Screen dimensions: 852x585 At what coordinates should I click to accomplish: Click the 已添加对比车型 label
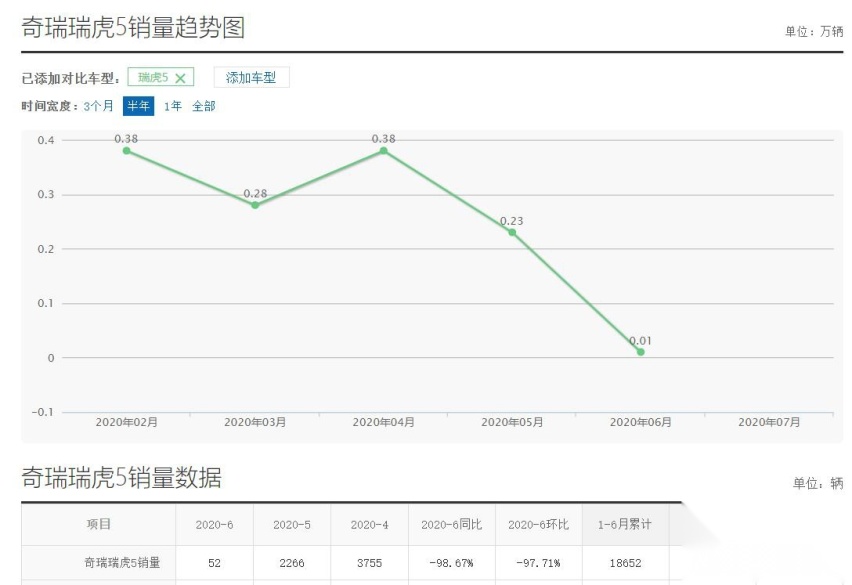point(71,78)
